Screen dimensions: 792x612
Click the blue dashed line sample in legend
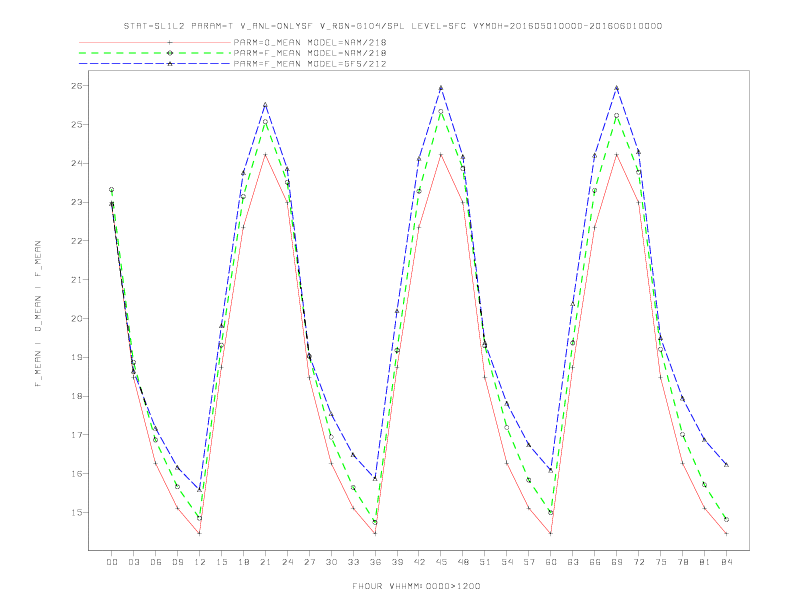point(155,64)
